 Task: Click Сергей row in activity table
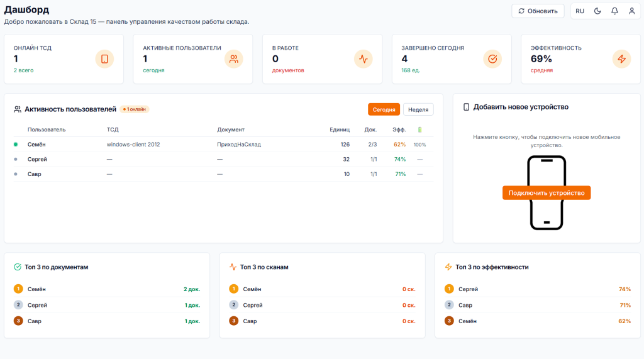coord(37,159)
